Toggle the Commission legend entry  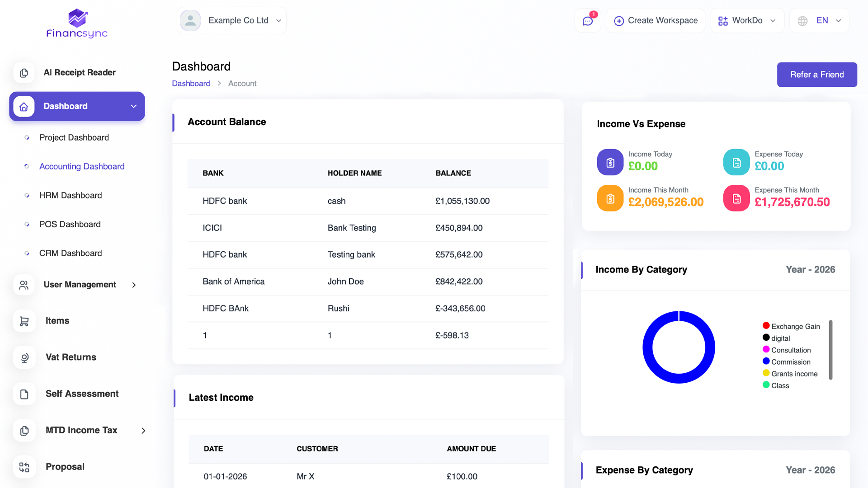click(790, 362)
